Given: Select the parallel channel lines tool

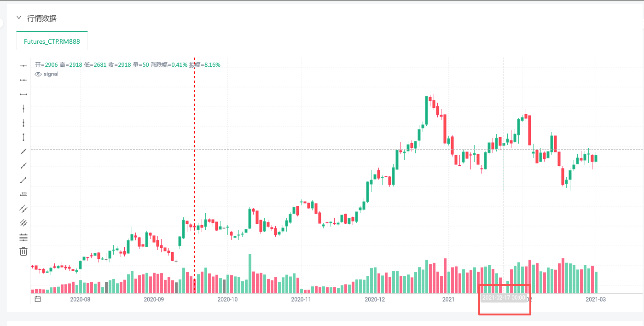Looking at the screenshot, I should point(23,209).
